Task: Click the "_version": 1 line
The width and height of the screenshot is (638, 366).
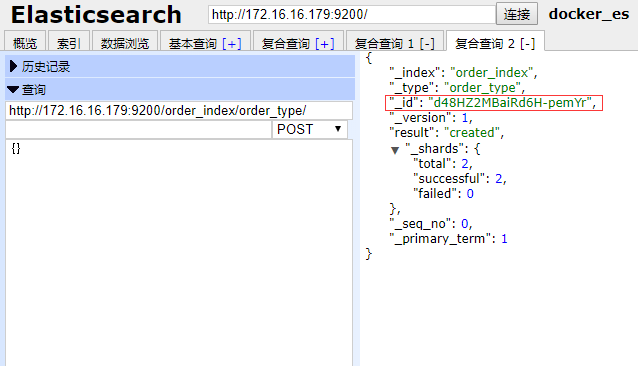Action: [x=430, y=118]
